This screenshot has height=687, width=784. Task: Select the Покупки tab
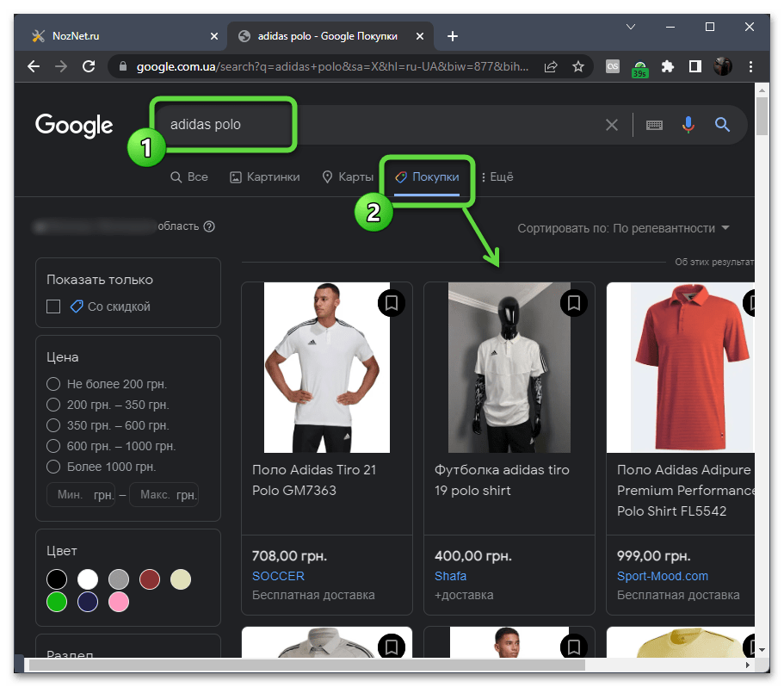pos(427,177)
